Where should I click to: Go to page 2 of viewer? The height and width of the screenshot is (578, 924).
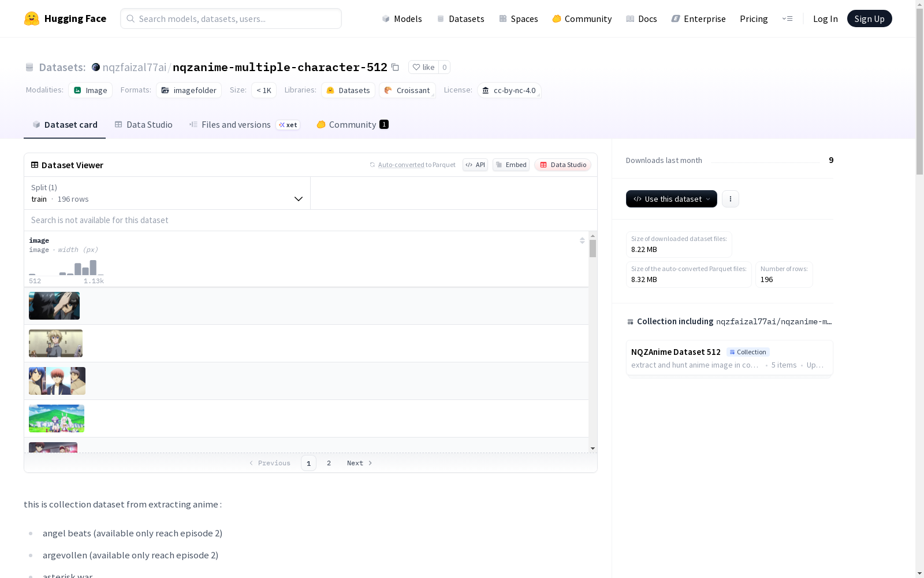[x=329, y=463]
